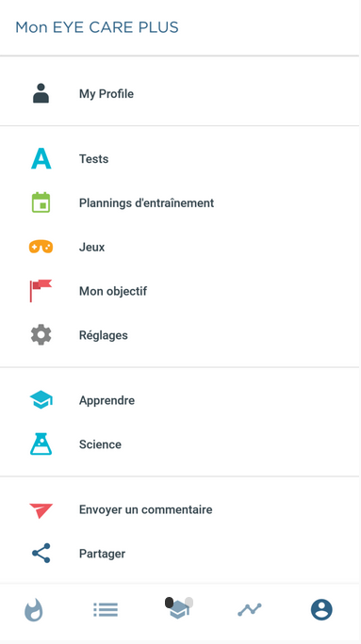
Task: Open the progress chart icon tab
Action: tap(250, 609)
